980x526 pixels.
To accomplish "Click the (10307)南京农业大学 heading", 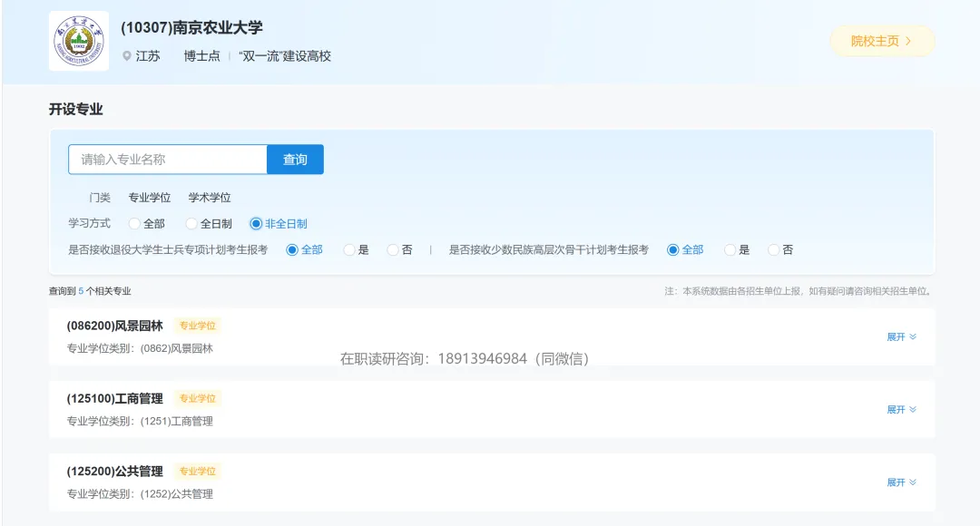I will coord(191,27).
